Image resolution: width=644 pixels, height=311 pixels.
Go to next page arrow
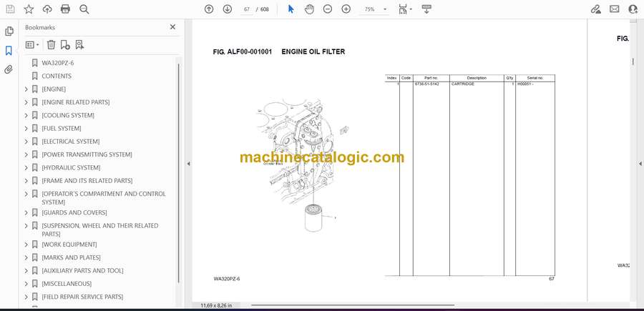point(227,9)
